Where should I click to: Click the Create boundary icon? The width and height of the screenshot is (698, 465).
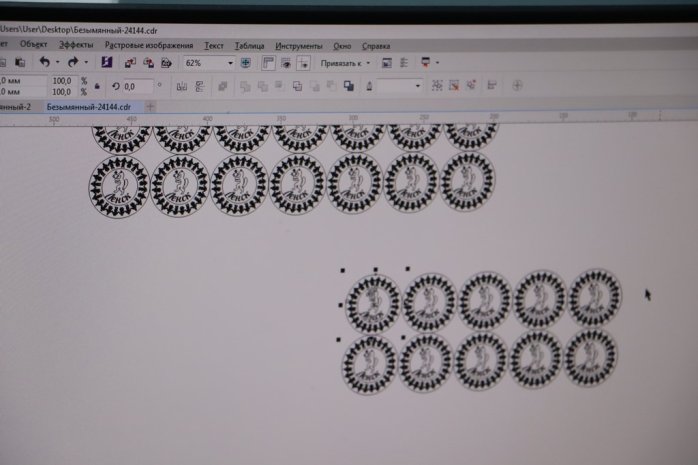pos(349,86)
